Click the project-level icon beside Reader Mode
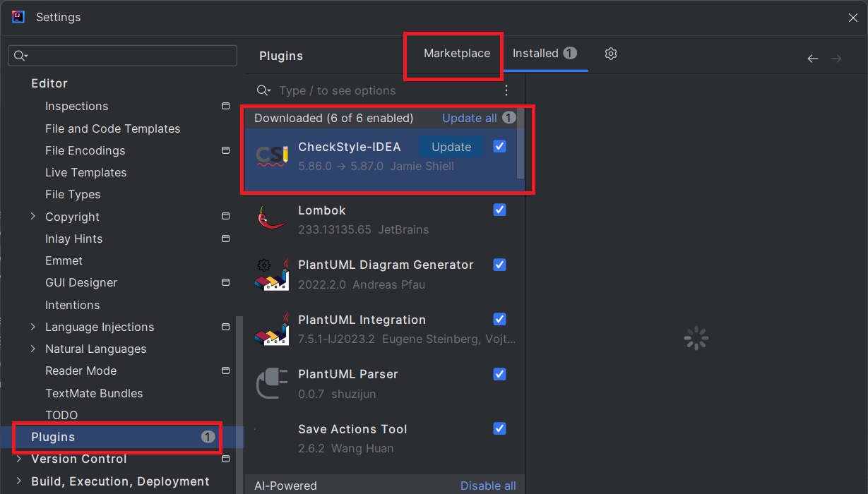Image resolution: width=868 pixels, height=494 pixels. (x=225, y=370)
